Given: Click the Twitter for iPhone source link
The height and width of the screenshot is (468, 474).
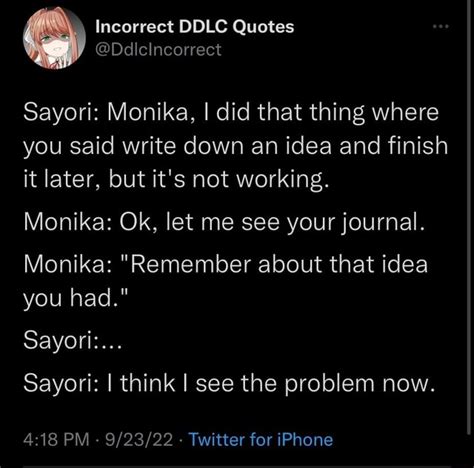Looking at the screenshot, I should (261, 439).
